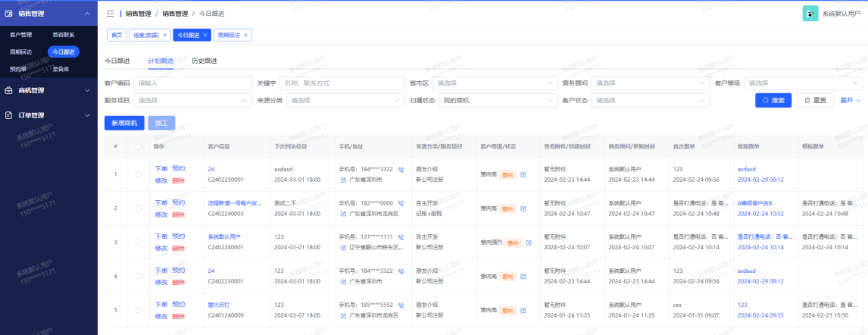Click the phone call icon in row 1

tap(401, 169)
